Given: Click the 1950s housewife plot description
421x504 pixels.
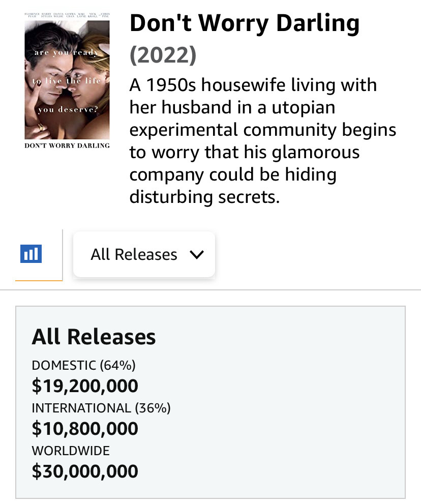Looking at the screenshot, I should 262,141.
